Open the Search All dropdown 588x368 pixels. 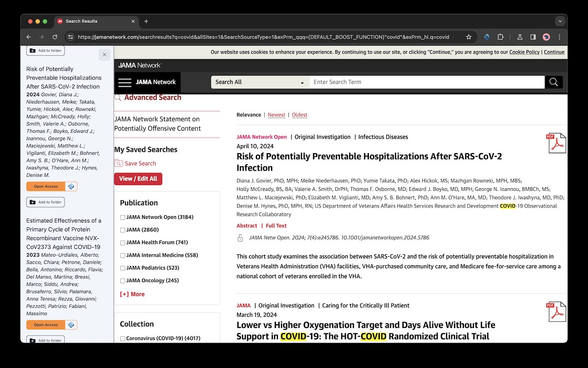click(260, 82)
